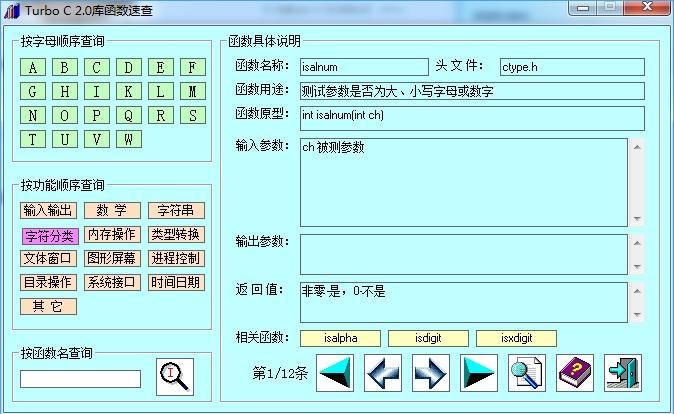Select letter S button
The height and width of the screenshot is (414, 674).
pos(193,115)
